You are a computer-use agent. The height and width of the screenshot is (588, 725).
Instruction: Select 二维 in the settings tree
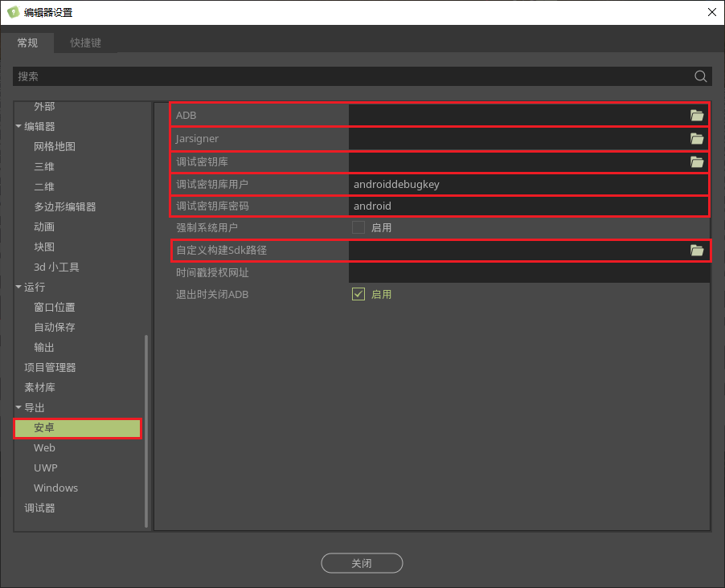(x=44, y=186)
